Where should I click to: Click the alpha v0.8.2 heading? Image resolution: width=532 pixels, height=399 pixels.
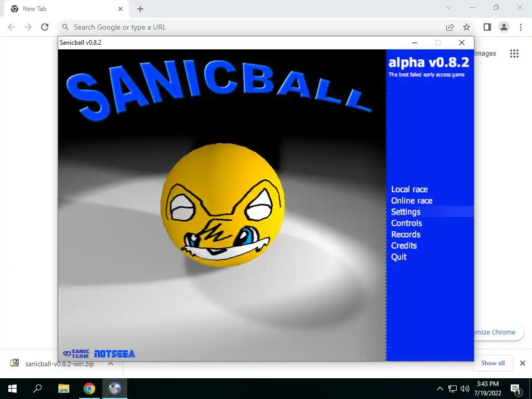(x=429, y=62)
